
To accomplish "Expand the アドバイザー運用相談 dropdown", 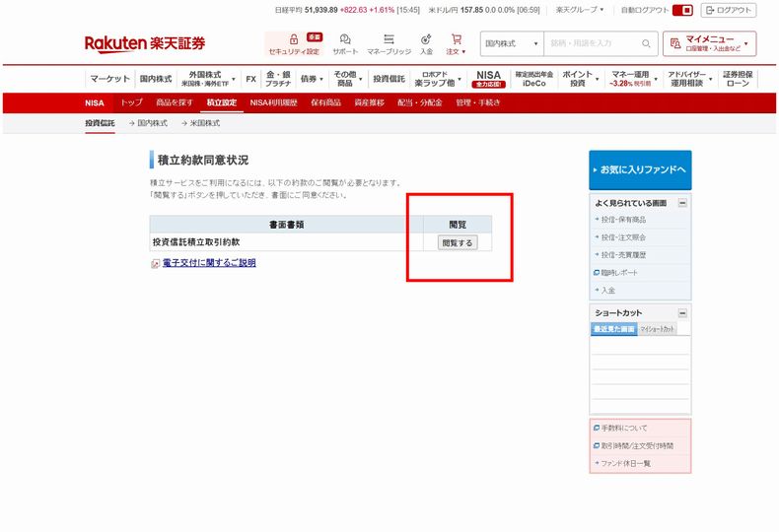I will click(x=689, y=79).
